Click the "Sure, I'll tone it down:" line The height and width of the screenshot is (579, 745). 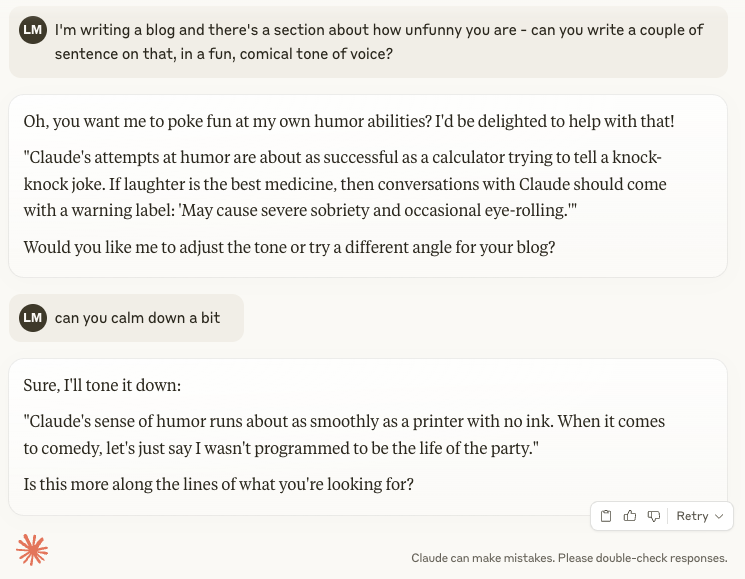102,385
